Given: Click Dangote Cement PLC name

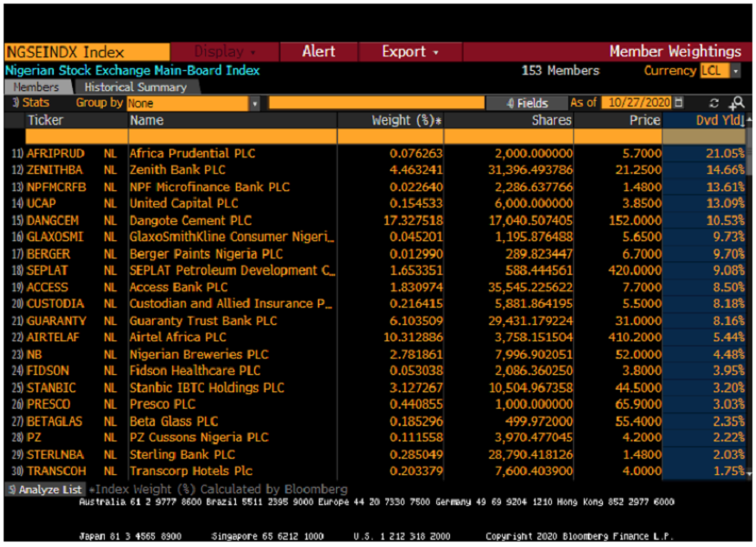Looking at the screenshot, I should click(191, 221).
